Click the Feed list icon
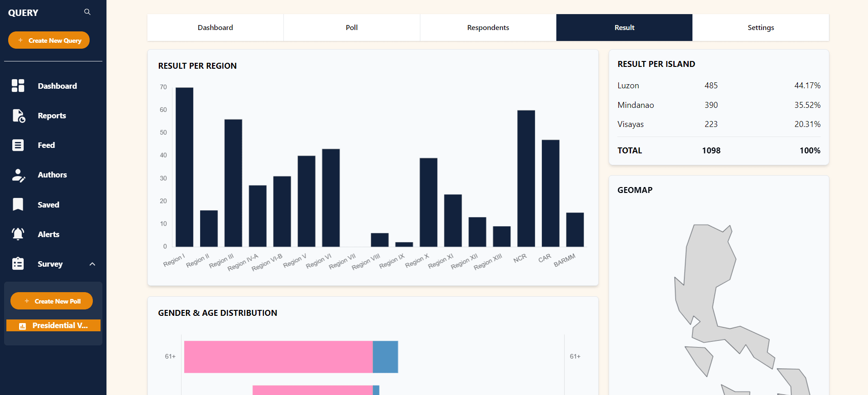Screen dimensions: 868x395 [x=18, y=145]
